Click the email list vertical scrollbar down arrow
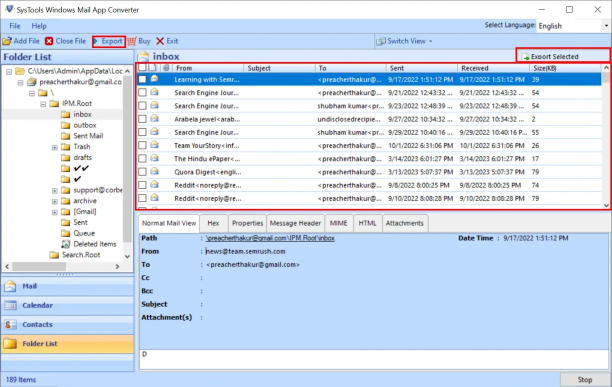This screenshot has width=612, height=387. (606, 205)
